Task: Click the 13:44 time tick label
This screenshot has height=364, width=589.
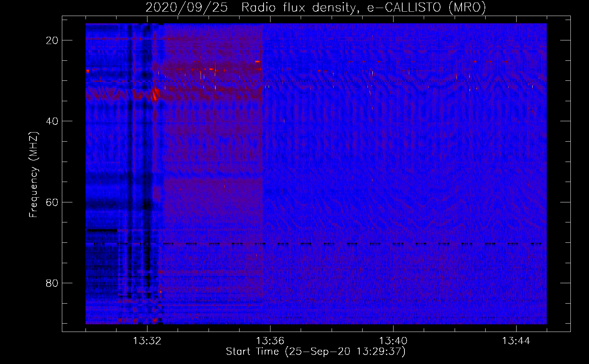Action: pos(516,341)
